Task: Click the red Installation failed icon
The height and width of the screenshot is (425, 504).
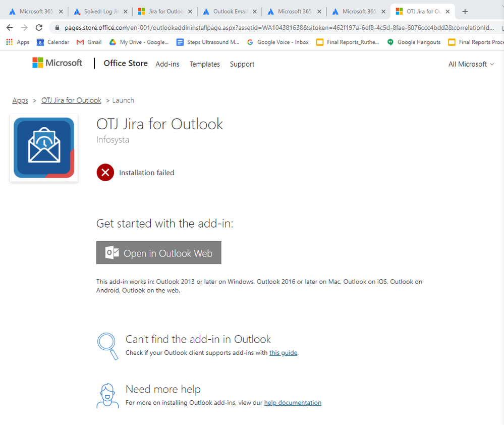Action: [x=105, y=172]
